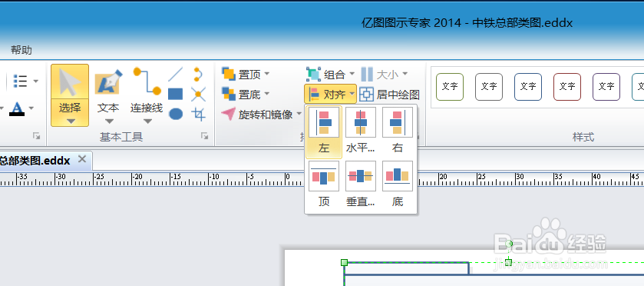This screenshot has width=644, height=286.
Task: Select the straight line drawing tool
Action: click(x=175, y=75)
